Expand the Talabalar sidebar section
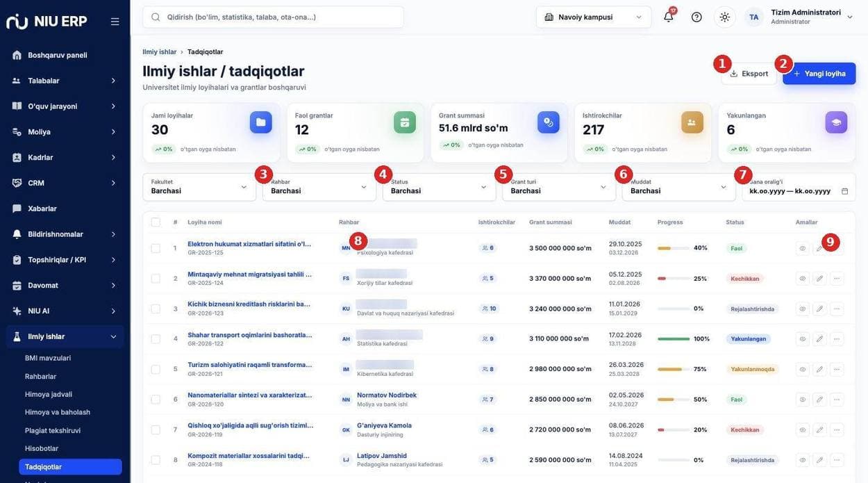The height and width of the screenshot is (483, 868). [65, 81]
